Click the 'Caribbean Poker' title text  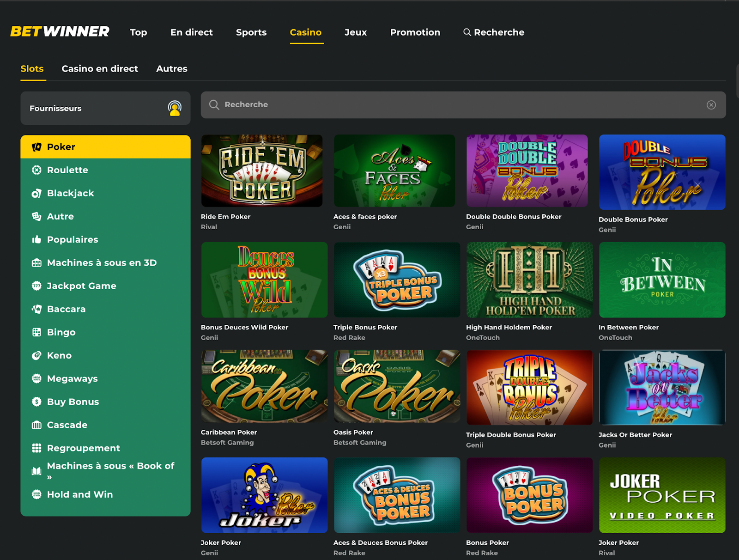tap(229, 432)
